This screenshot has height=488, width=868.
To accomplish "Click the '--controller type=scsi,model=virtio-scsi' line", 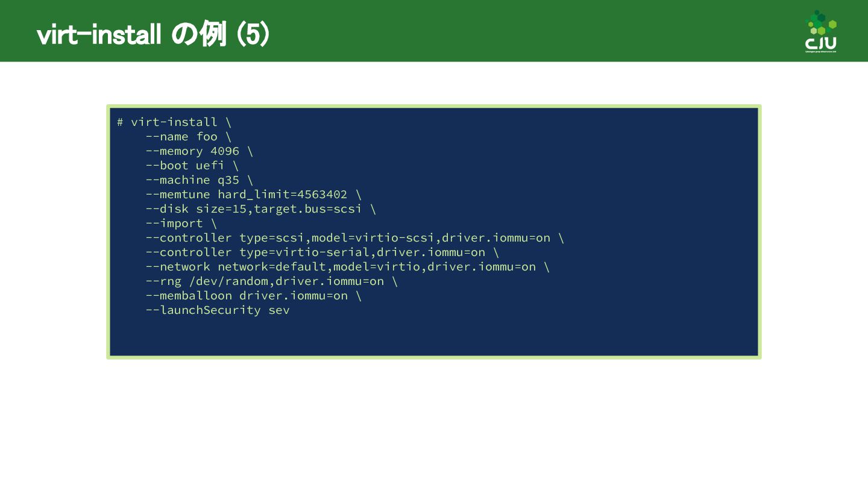I will pos(354,238).
